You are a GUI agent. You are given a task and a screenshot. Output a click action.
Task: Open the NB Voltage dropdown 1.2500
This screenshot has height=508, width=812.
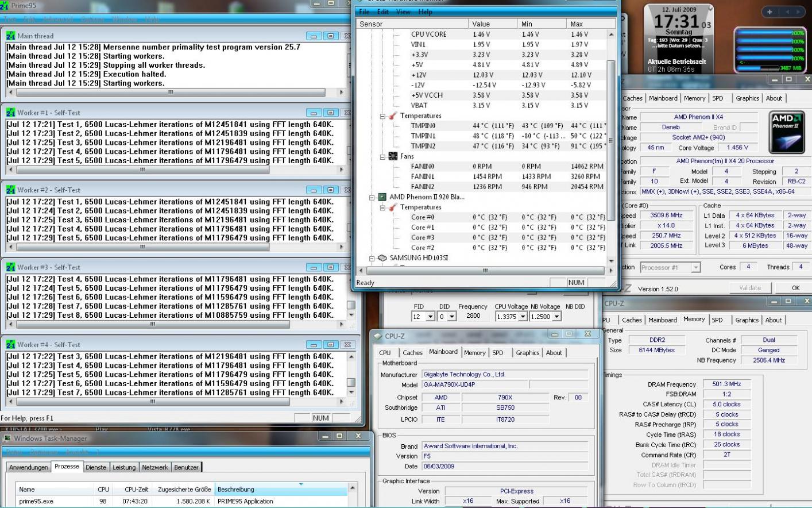pyautogui.click(x=556, y=317)
